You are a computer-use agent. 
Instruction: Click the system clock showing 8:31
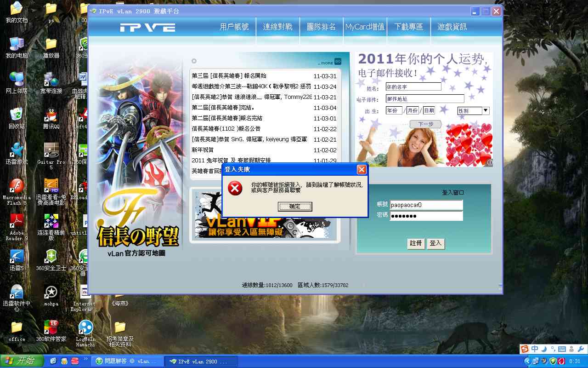(575, 362)
